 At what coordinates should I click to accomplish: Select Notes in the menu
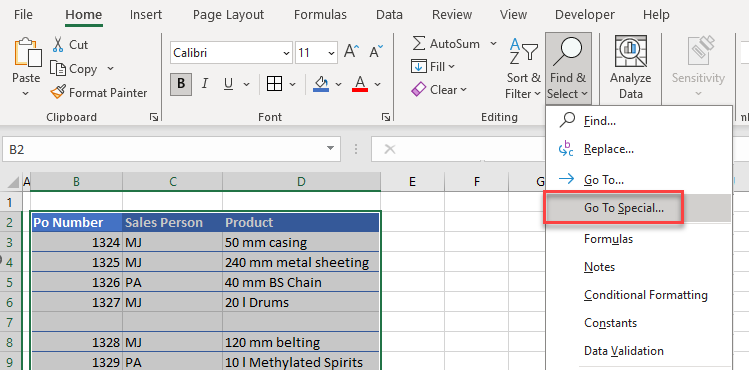[638, 267]
